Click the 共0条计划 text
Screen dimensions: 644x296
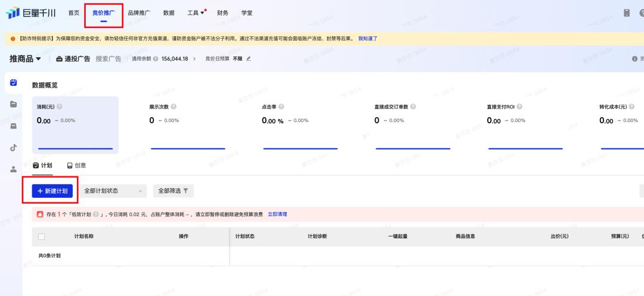(49, 256)
